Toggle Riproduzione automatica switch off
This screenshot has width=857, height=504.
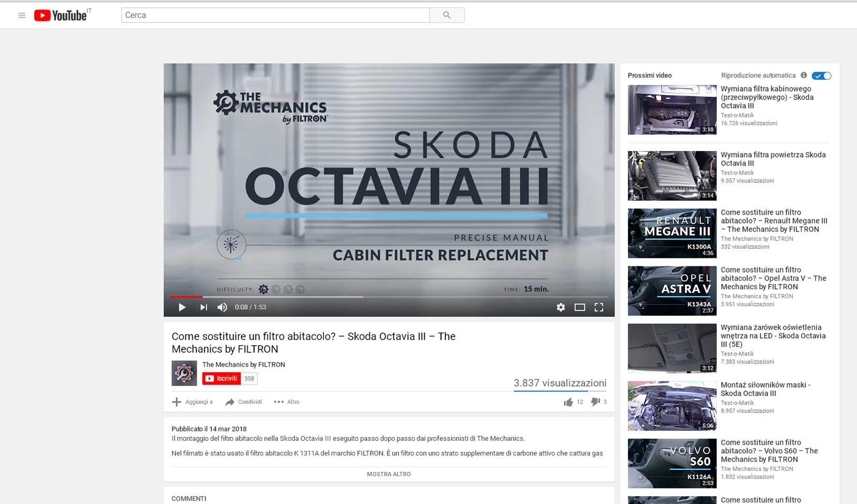tap(821, 76)
